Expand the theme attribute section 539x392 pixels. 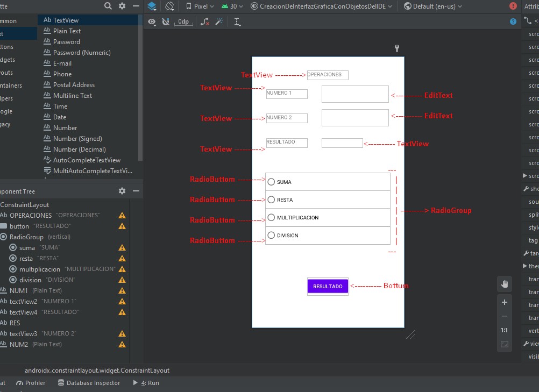click(x=524, y=266)
